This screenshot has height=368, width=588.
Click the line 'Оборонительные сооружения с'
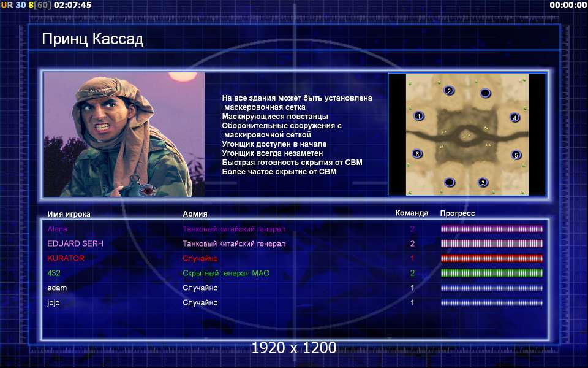tap(282, 125)
